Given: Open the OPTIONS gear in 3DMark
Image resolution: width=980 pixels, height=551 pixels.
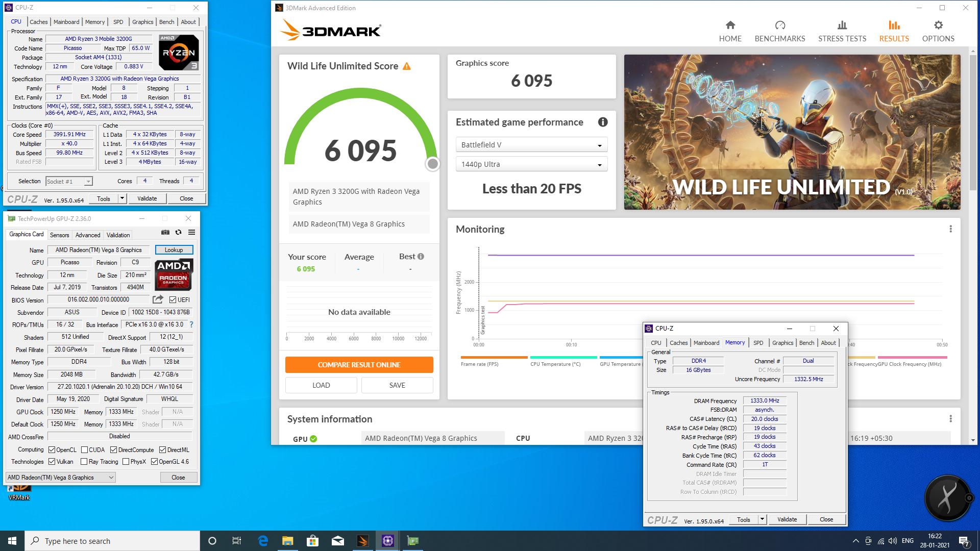Looking at the screenshot, I should [x=938, y=31].
